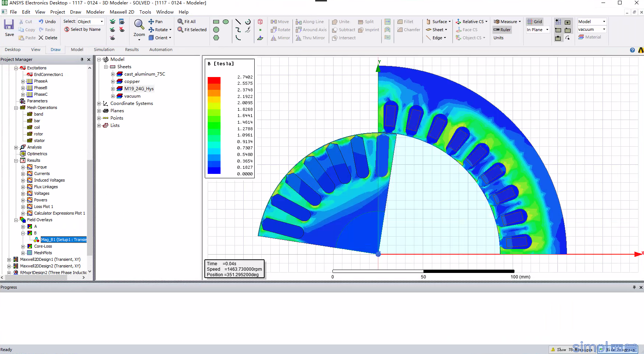The height and width of the screenshot is (354, 644).
Task: Expand the Torque results node
Action: click(23, 167)
